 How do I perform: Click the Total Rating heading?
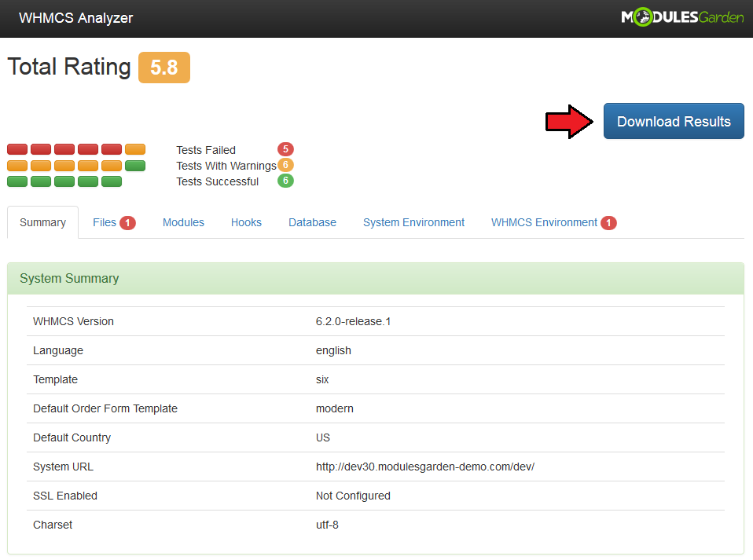[69, 67]
